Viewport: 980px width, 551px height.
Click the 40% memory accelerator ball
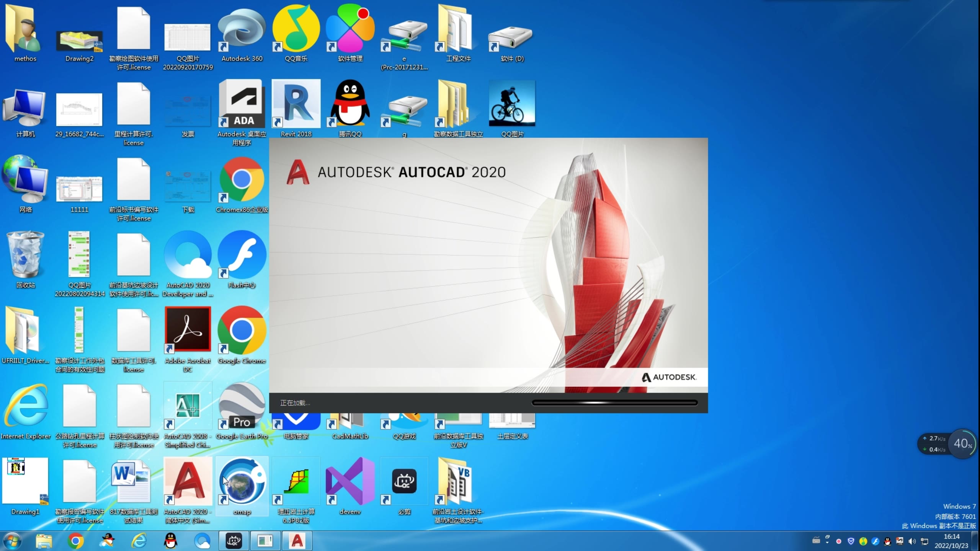pyautogui.click(x=962, y=443)
